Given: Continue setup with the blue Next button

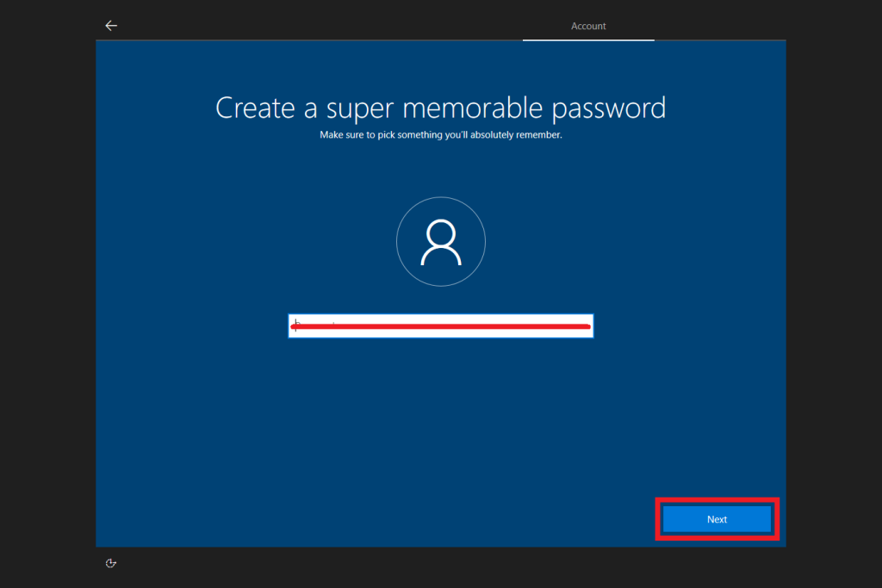Looking at the screenshot, I should point(717,519).
